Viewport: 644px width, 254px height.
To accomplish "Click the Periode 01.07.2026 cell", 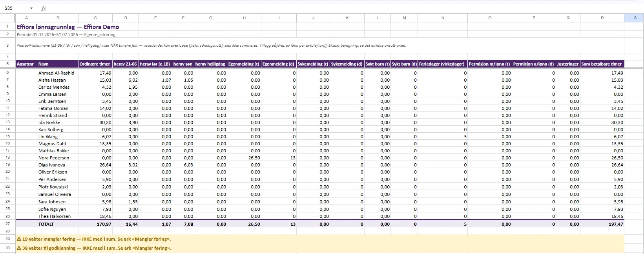I will pyautogui.click(x=66, y=35).
